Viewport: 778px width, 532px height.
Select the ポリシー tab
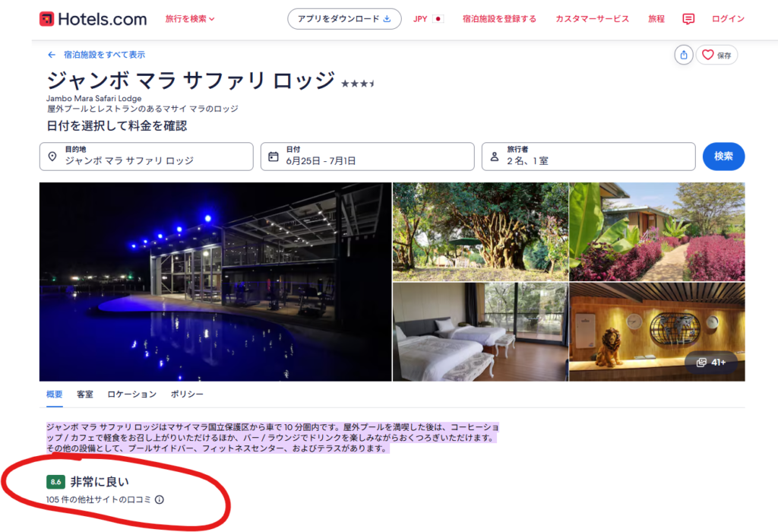187,394
